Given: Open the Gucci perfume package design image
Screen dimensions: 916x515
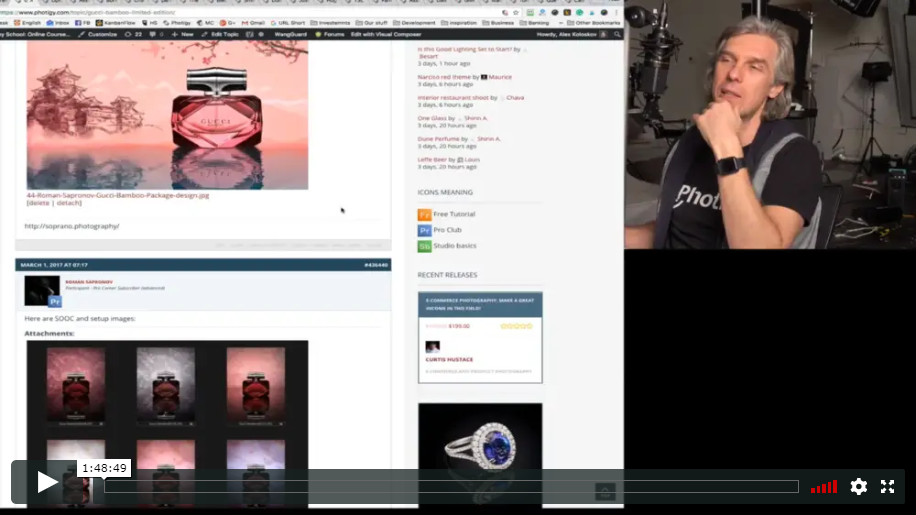Looking at the screenshot, I should (167, 114).
